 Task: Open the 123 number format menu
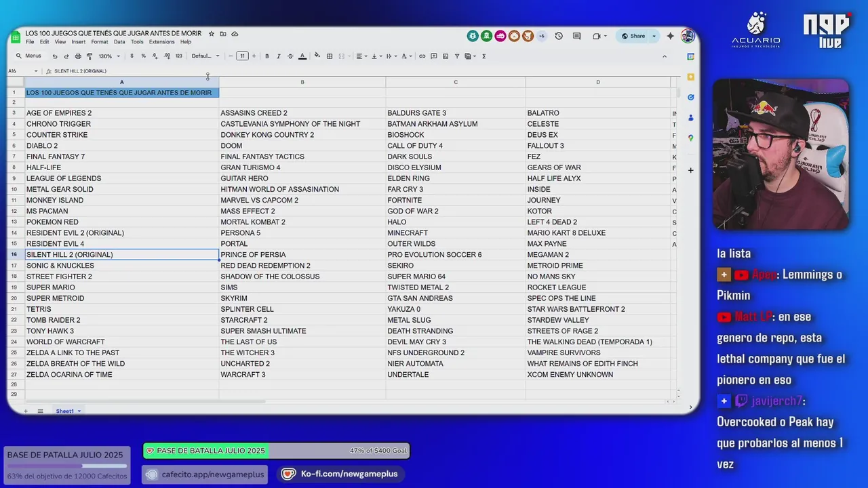[x=178, y=56]
